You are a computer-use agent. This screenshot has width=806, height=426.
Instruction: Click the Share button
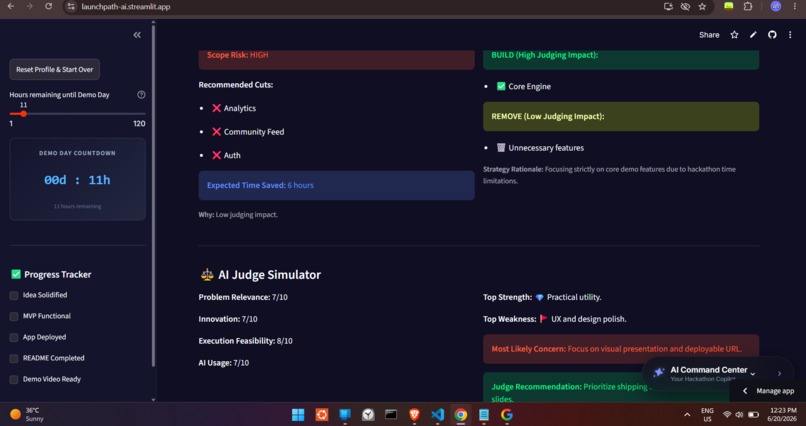click(x=709, y=35)
